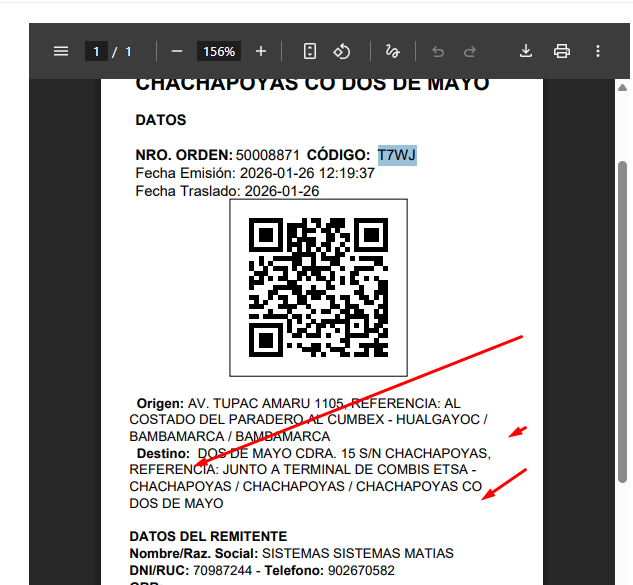
Task: Click the redo arrow in toolbar
Action: pos(470,51)
